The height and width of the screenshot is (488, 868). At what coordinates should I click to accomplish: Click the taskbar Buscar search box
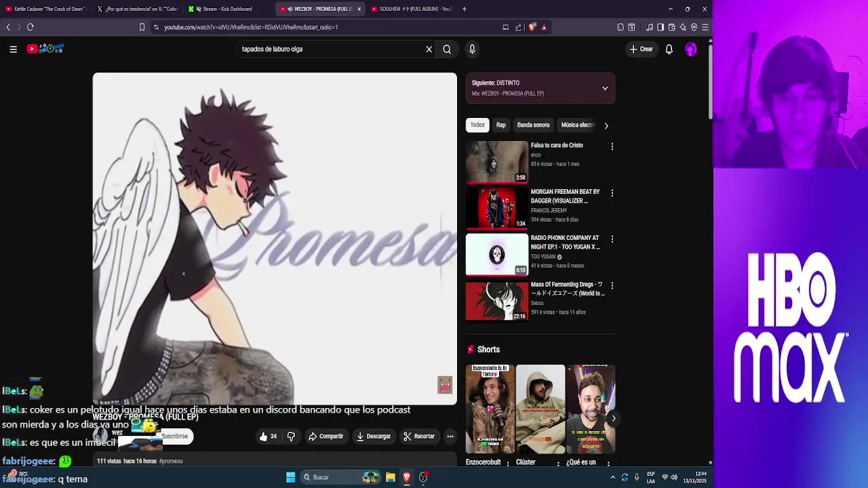[340, 477]
